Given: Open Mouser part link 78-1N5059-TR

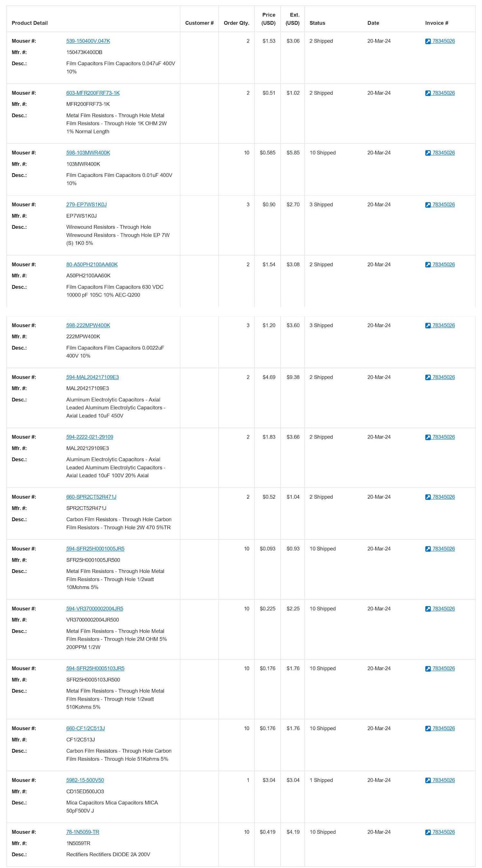Looking at the screenshot, I should (83, 832).
